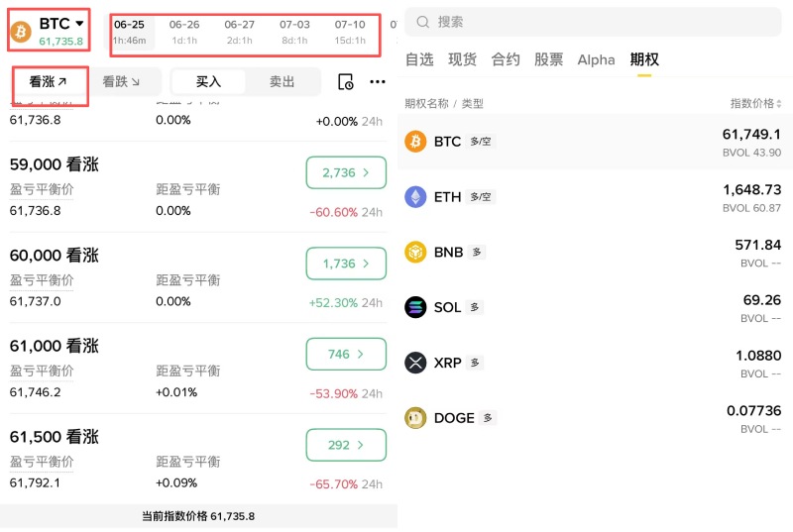This screenshot has width=793, height=532.
Task: Click the 61,000 看涨 strike title
Action: [55, 346]
